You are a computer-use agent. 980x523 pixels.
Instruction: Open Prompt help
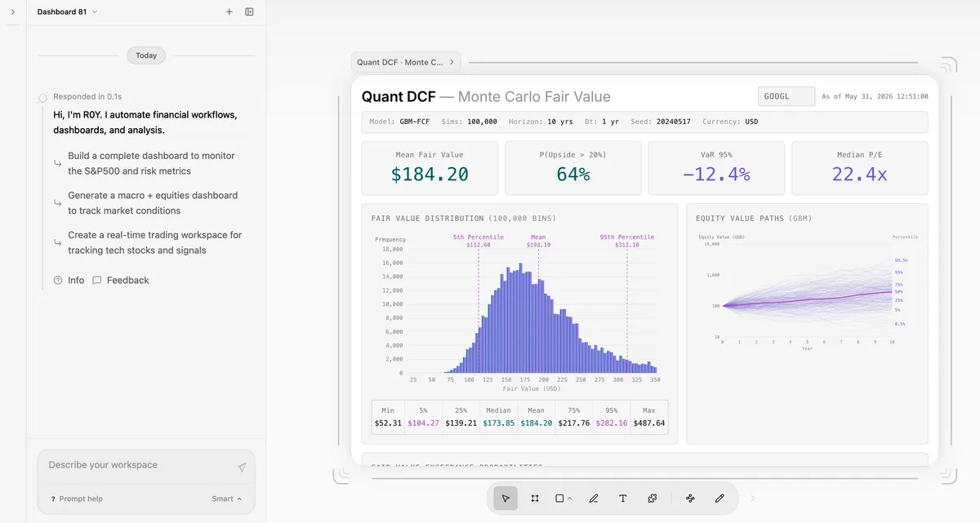(76, 499)
